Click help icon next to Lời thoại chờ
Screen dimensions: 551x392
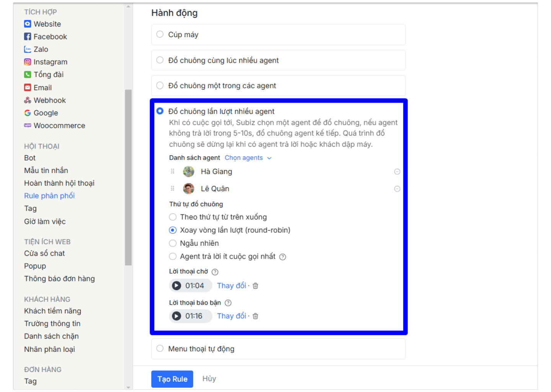(215, 272)
